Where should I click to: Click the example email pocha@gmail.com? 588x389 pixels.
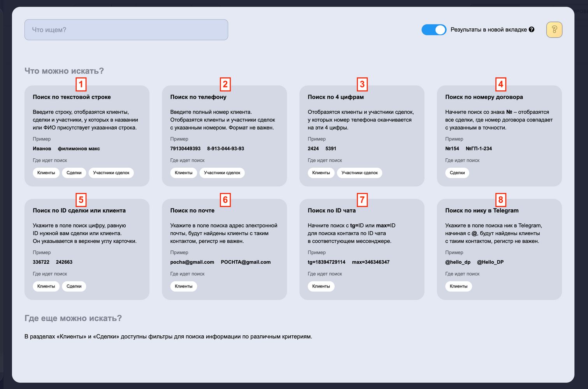click(x=192, y=262)
